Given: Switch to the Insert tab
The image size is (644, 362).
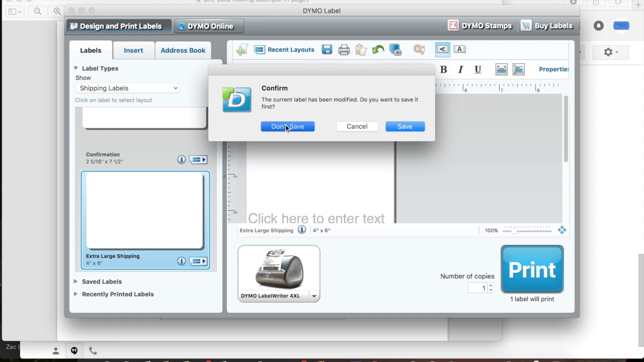Looking at the screenshot, I should point(133,50).
